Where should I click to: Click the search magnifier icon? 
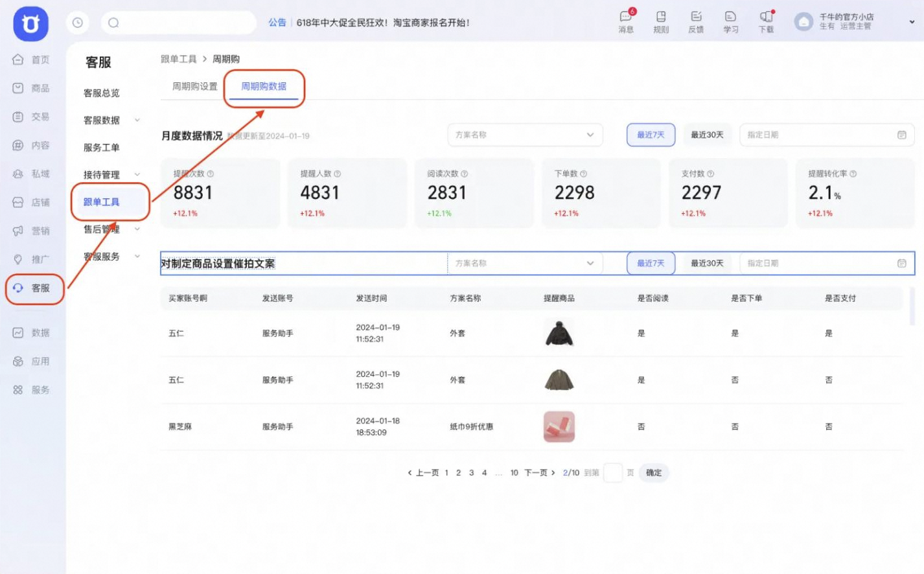click(113, 23)
